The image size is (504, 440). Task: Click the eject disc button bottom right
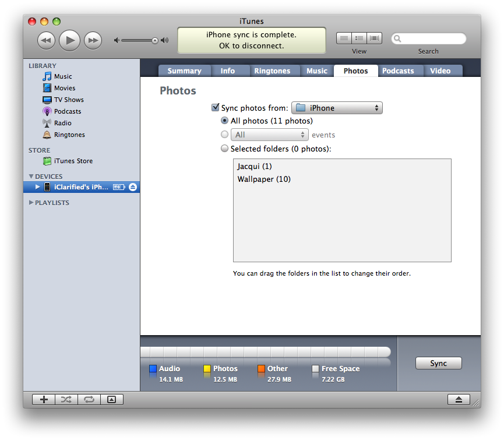pos(459,400)
